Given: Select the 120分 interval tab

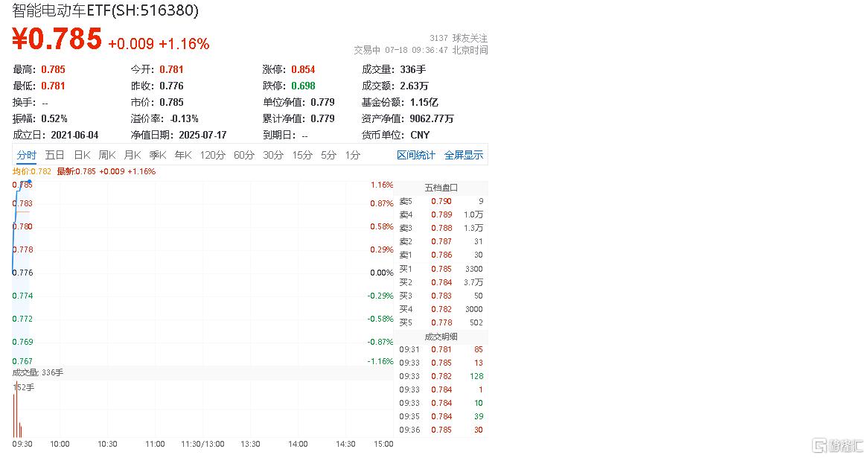Looking at the screenshot, I should click(213, 155).
